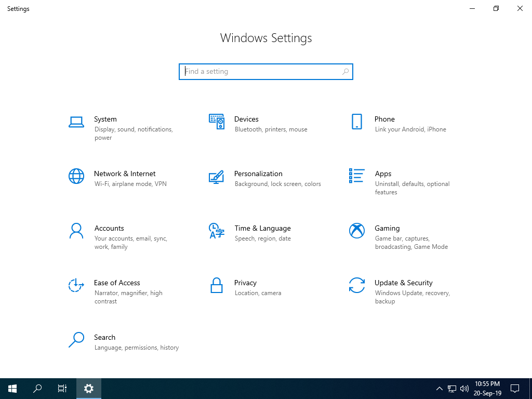Open the Phone settings title
532x399 pixels.
coord(384,119)
